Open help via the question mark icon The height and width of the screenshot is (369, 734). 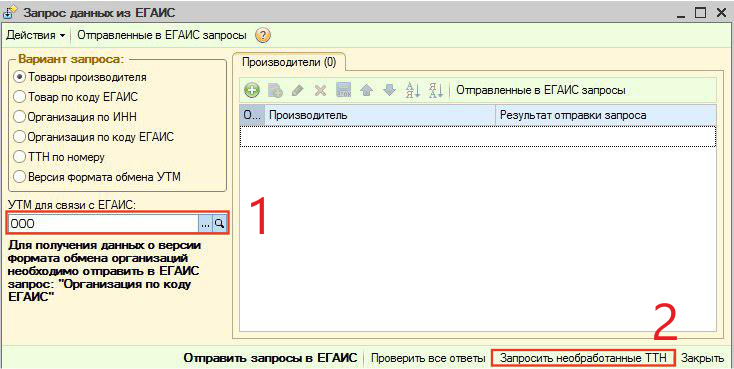click(263, 36)
